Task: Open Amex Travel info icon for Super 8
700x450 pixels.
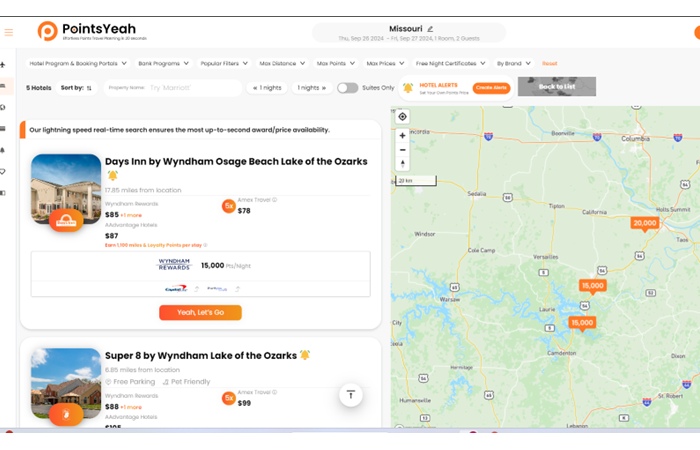Action: (275, 392)
